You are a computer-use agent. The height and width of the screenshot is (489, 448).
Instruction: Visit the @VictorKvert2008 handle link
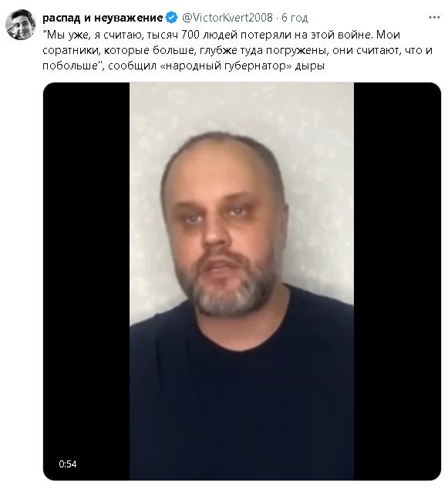tap(227, 18)
